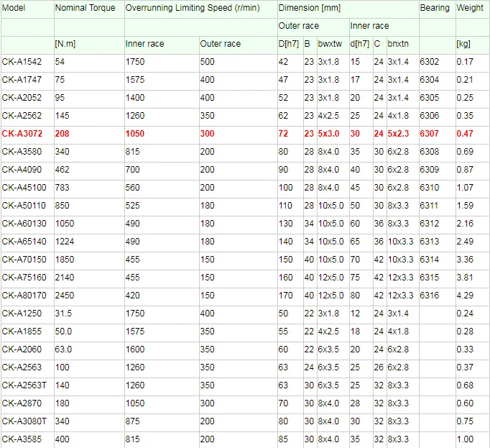Click the Bearing column header
The height and width of the screenshot is (448, 490).
click(435, 8)
